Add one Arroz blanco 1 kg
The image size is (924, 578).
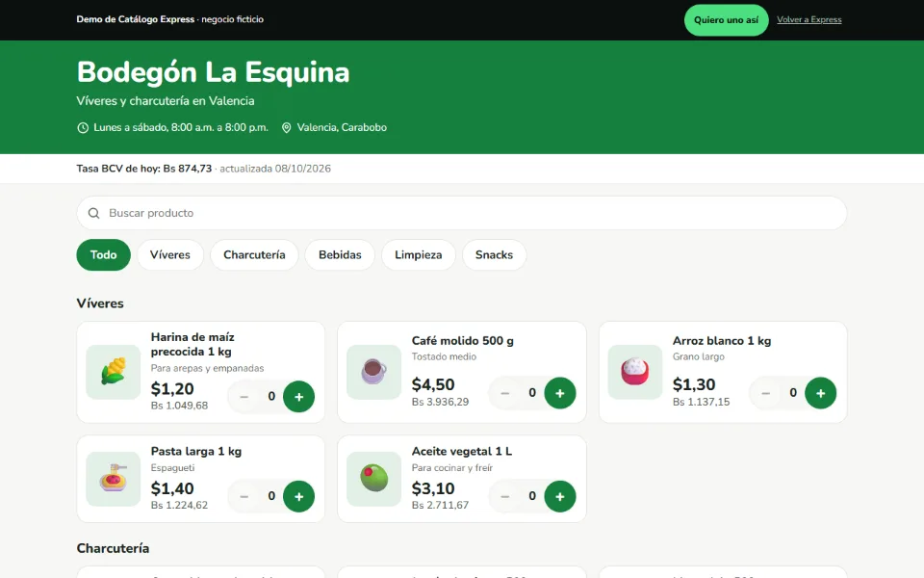(x=820, y=393)
